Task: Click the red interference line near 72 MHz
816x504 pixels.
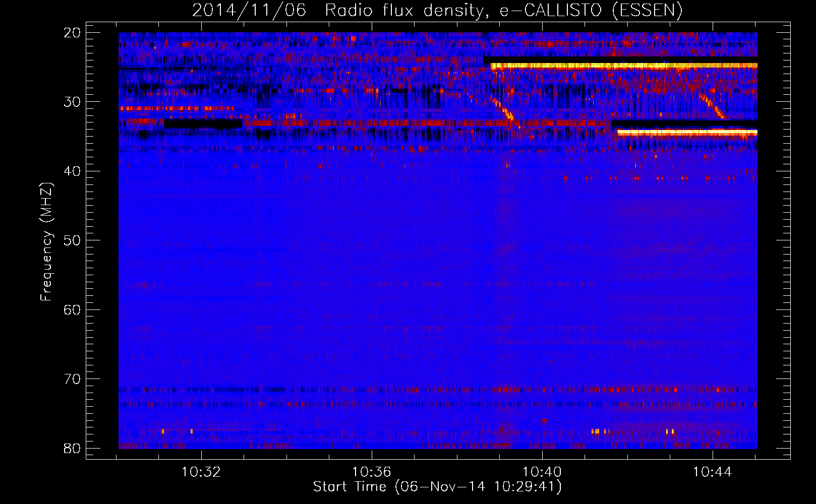Action: tap(438, 390)
